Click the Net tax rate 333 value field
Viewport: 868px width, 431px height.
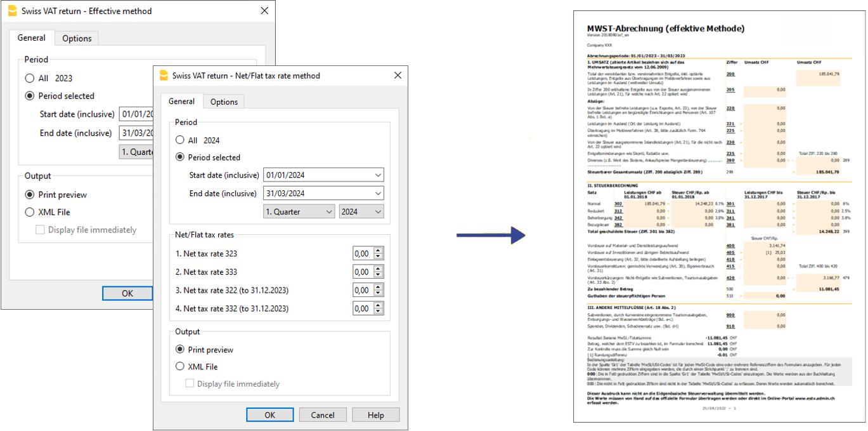click(x=363, y=272)
